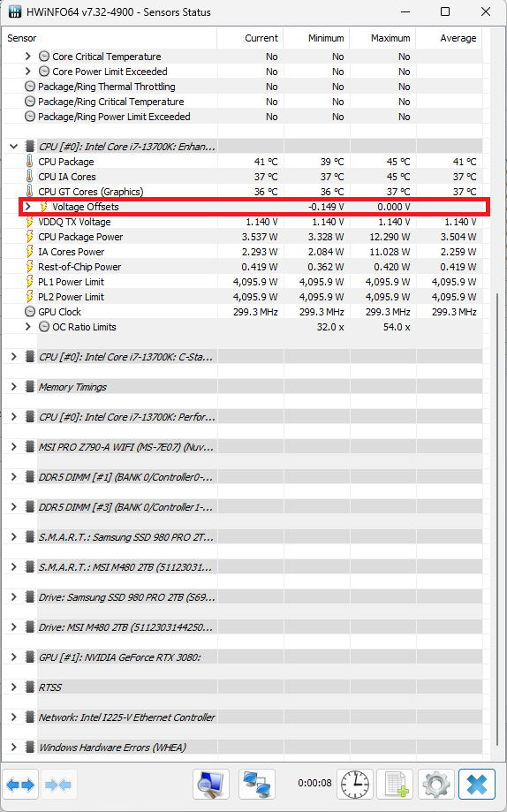
Task: Expand the NVIDIA GeForce RTX 3080 section
Action: [14, 657]
